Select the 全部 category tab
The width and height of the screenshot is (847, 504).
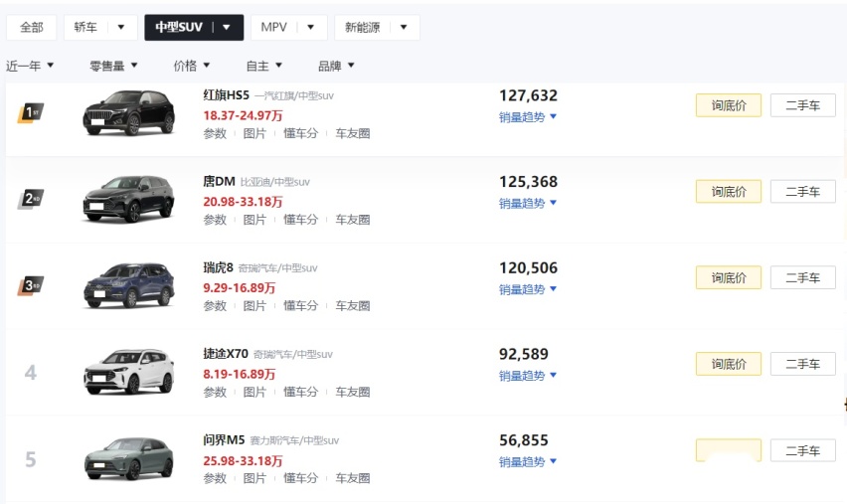point(32,27)
